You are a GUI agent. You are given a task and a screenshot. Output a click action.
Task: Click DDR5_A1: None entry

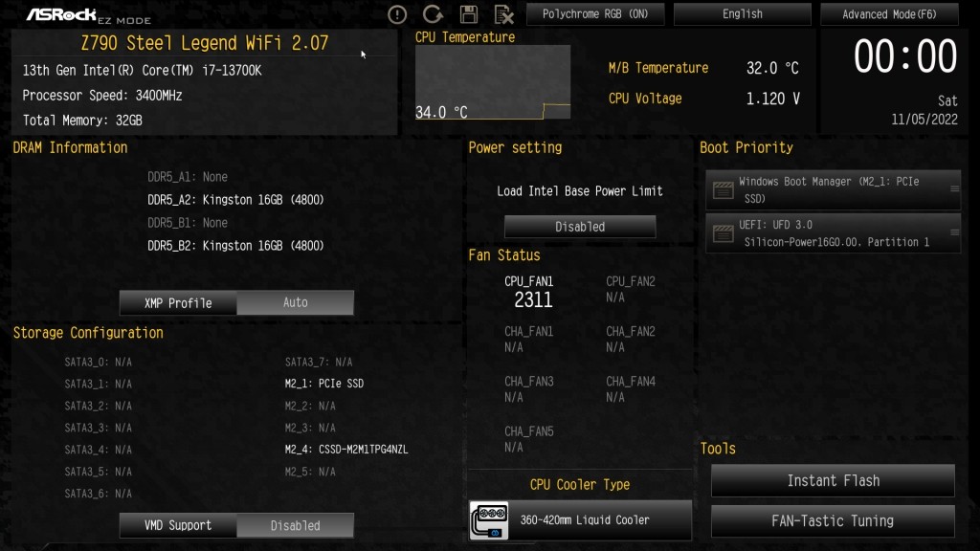point(188,177)
